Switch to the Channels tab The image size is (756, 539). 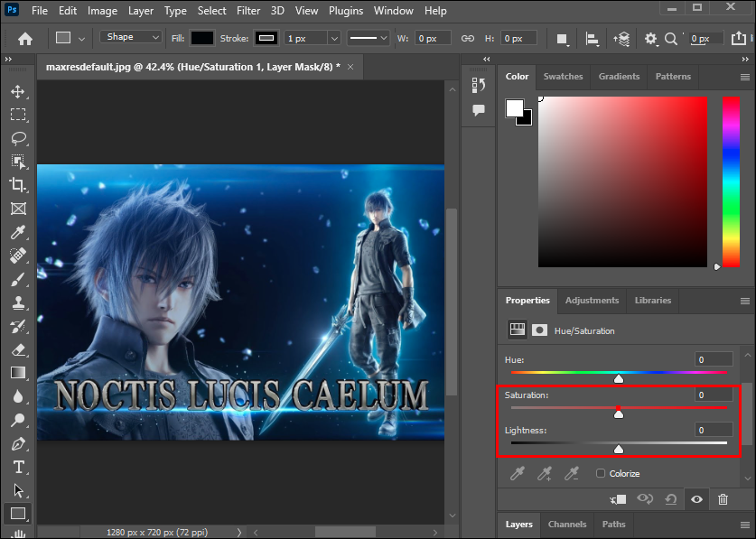(567, 524)
